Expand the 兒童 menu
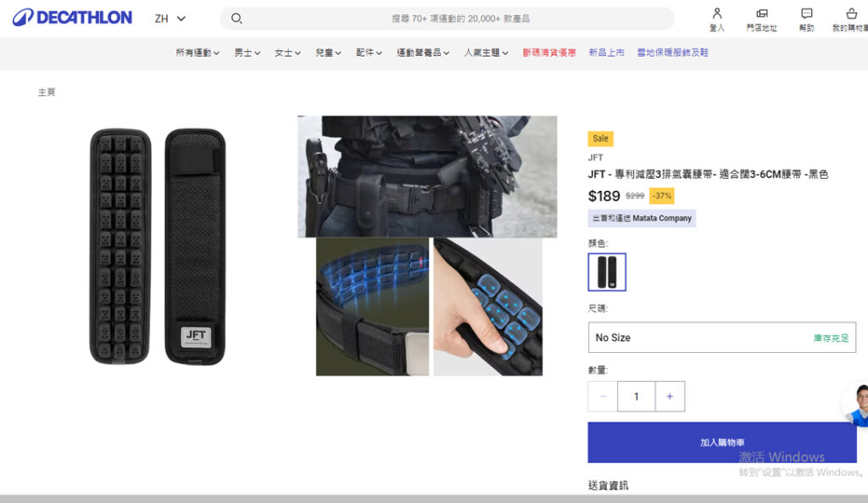The height and width of the screenshot is (503, 868). 328,53
